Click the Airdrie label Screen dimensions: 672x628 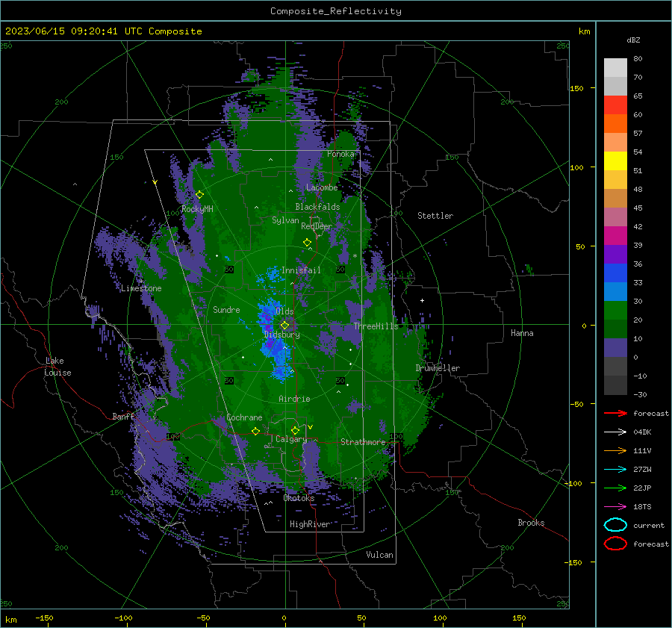pyautogui.click(x=294, y=399)
